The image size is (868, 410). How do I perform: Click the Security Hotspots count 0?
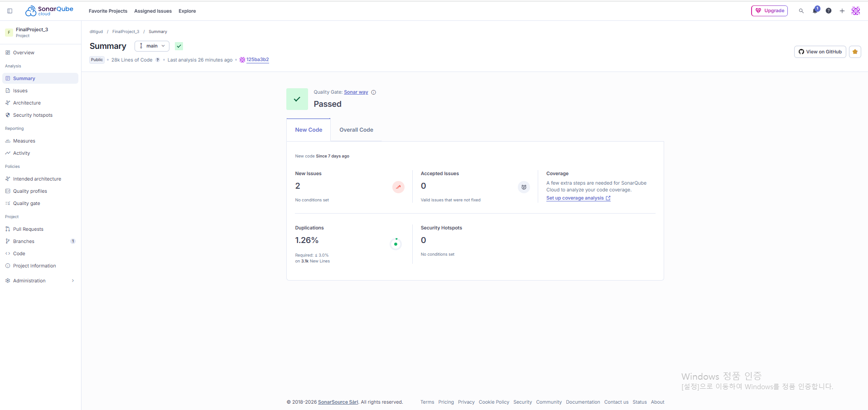[x=424, y=240]
